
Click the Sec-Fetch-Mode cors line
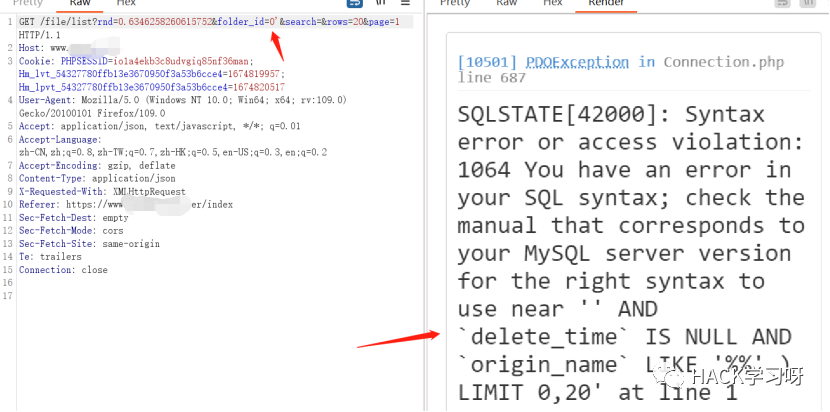coord(71,230)
